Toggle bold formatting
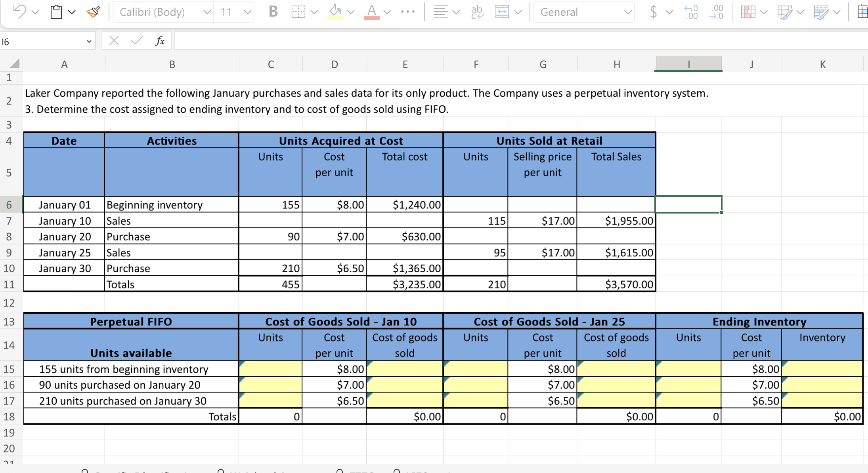 [x=273, y=12]
